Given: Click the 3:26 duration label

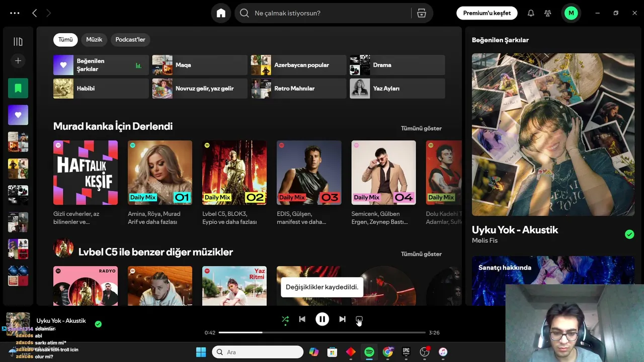Looking at the screenshot, I should tap(434, 333).
